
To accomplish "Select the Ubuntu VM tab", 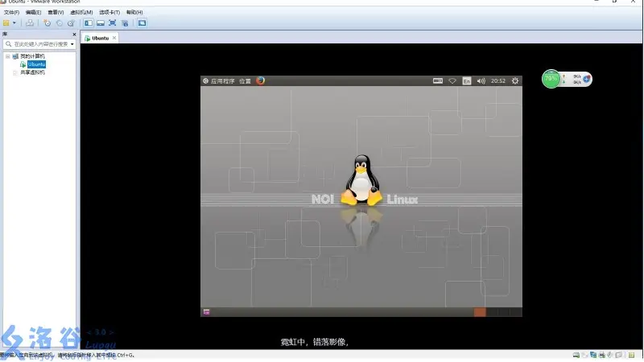I will pos(100,38).
